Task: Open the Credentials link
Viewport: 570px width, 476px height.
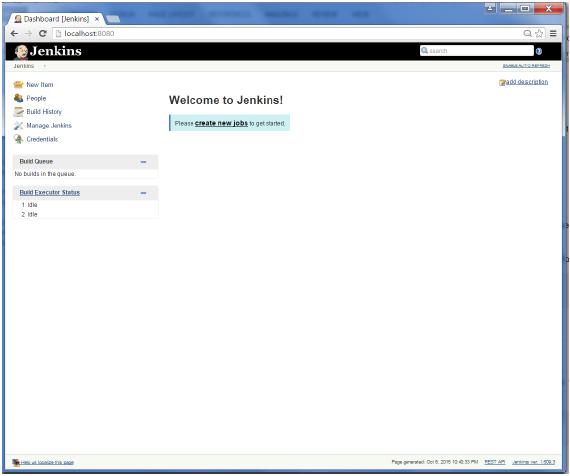Action: tap(42, 139)
